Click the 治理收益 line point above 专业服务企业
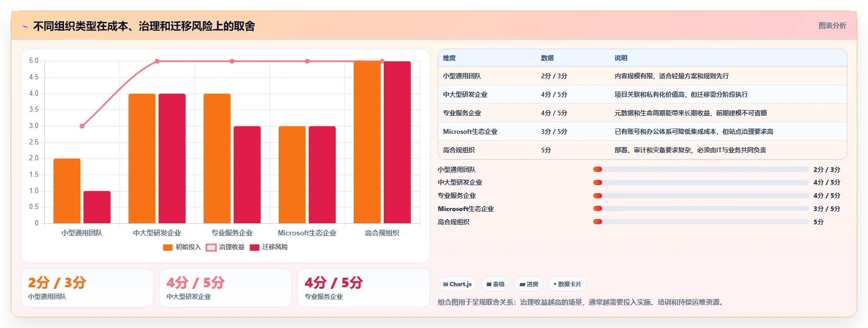 pos(232,61)
